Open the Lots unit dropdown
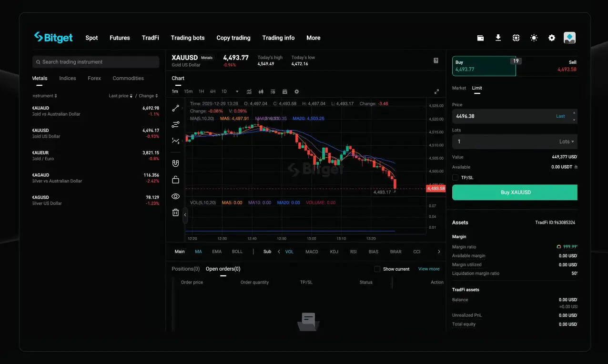The width and height of the screenshot is (608, 364). point(567,142)
